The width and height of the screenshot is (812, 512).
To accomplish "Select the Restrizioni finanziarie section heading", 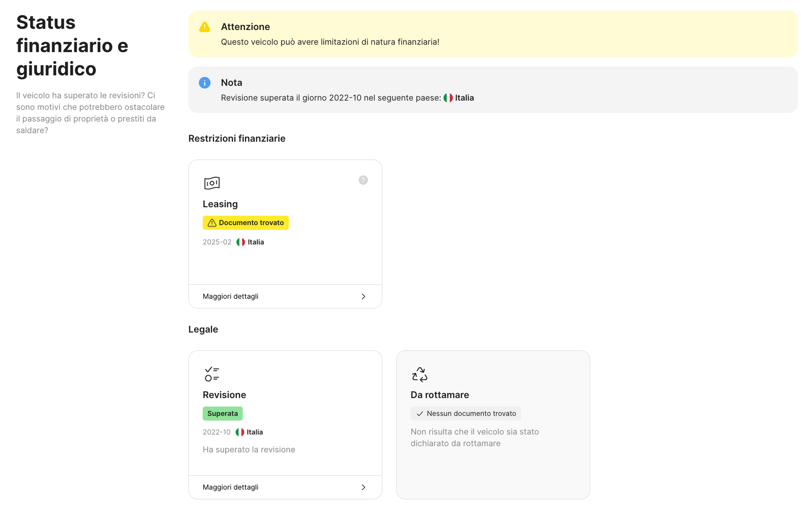I will coord(237,138).
